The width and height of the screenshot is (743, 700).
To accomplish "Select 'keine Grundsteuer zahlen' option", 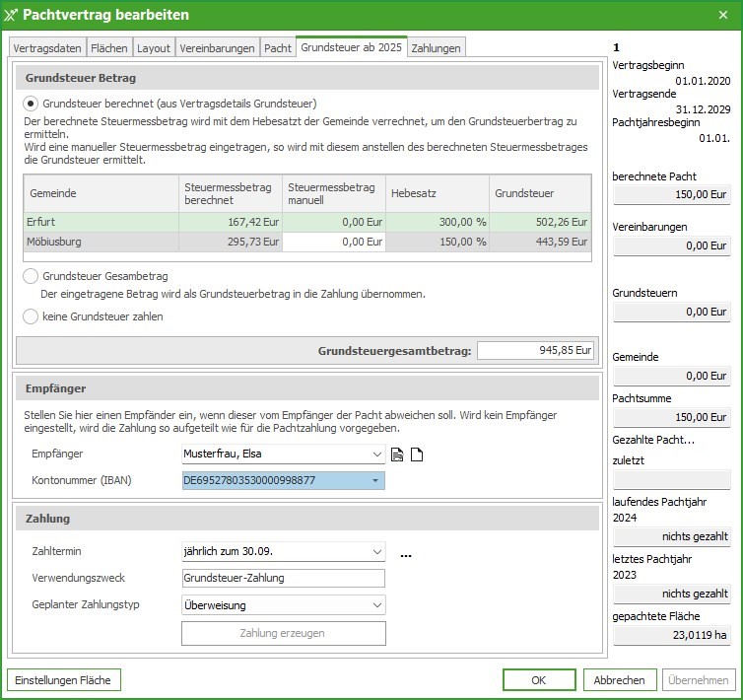I will tap(32, 316).
